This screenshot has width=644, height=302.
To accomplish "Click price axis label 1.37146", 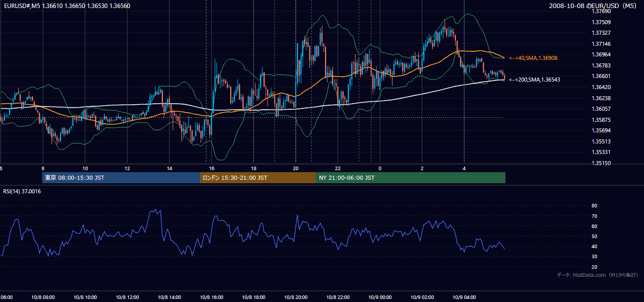I will coord(601,44).
